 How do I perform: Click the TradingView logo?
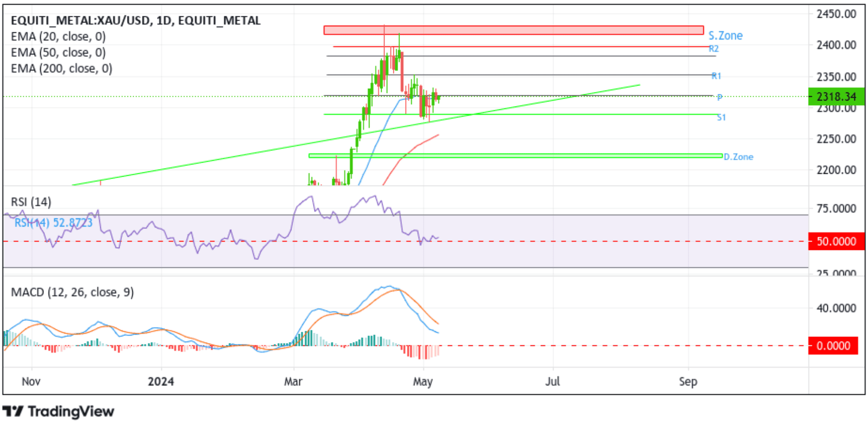point(58,412)
